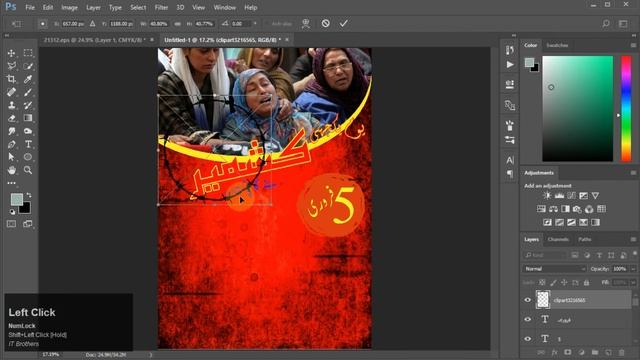Toggle lock image pixels brush icon
The width and height of the screenshot is (640, 360).
point(553,282)
